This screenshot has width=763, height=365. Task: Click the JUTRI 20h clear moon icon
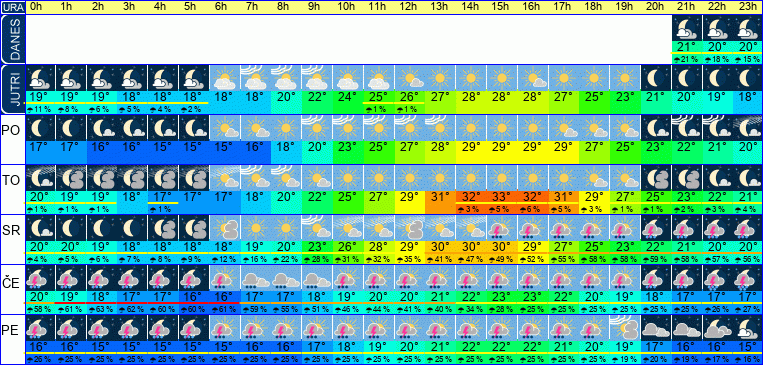click(655, 78)
